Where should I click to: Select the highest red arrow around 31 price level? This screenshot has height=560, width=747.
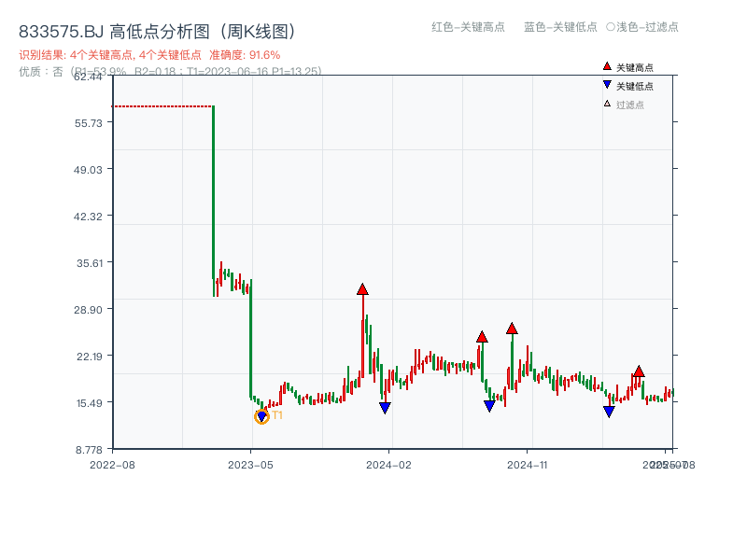[x=362, y=289]
